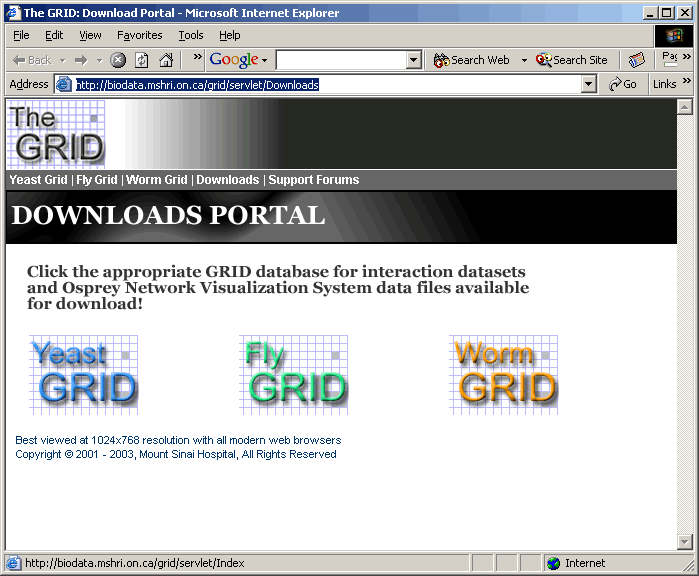Open the Yeast GRID logo image
Screen dimensions: 699x576
(84, 375)
